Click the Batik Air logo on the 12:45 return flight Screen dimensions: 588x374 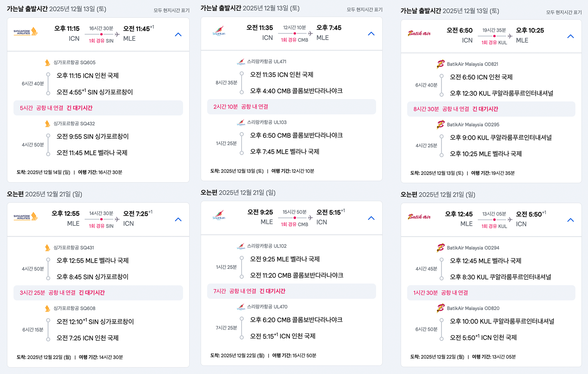click(x=419, y=217)
